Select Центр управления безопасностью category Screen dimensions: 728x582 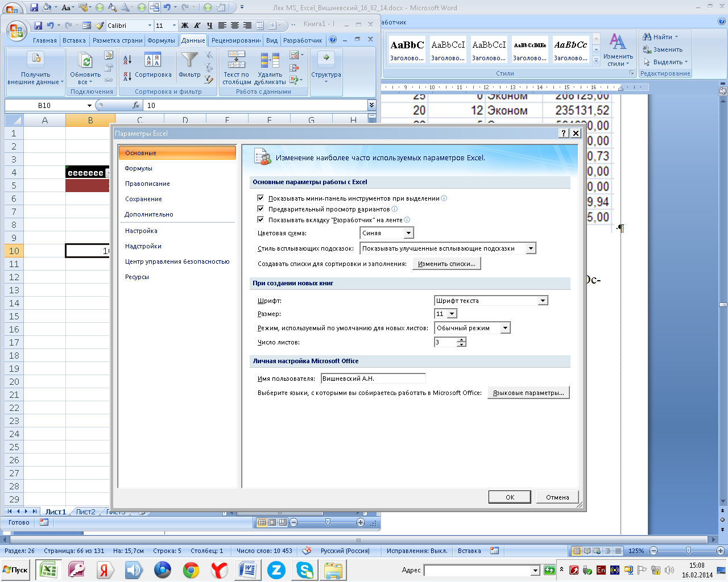tap(177, 261)
